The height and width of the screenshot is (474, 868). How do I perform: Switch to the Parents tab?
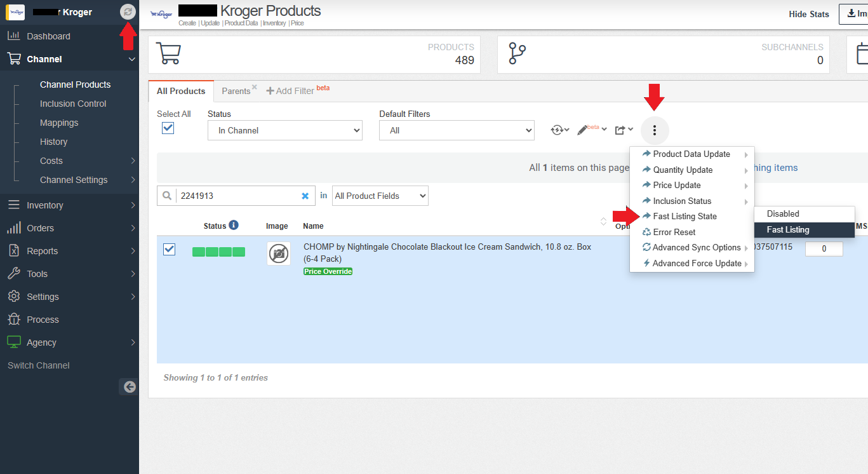coord(236,91)
